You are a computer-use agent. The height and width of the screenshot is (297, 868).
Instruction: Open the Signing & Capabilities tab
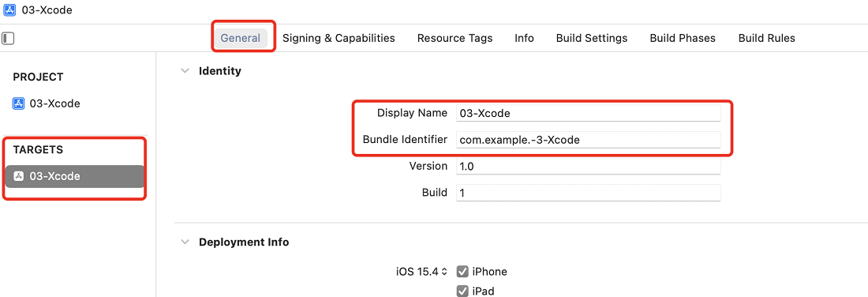pyautogui.click(x=339, y=38)
